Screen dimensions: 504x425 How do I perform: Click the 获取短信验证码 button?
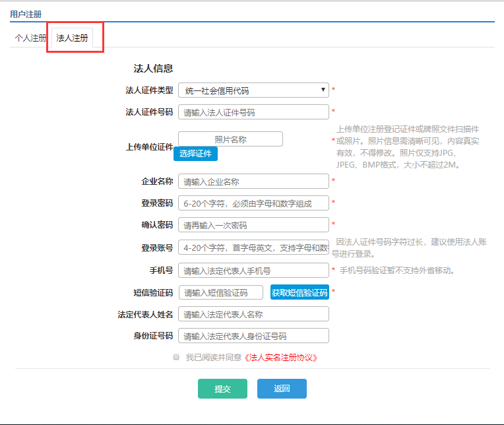[x=299, y=292]
